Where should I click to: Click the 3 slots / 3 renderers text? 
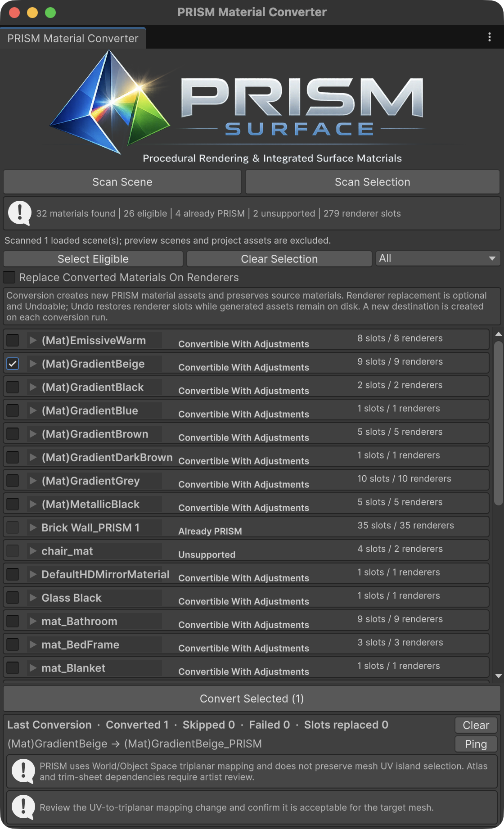pos(400,642)
